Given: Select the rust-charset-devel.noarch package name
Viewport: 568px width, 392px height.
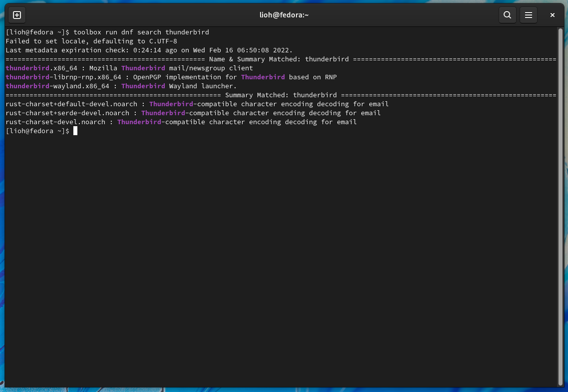Looking at the screenshot, I should [55, 122].
